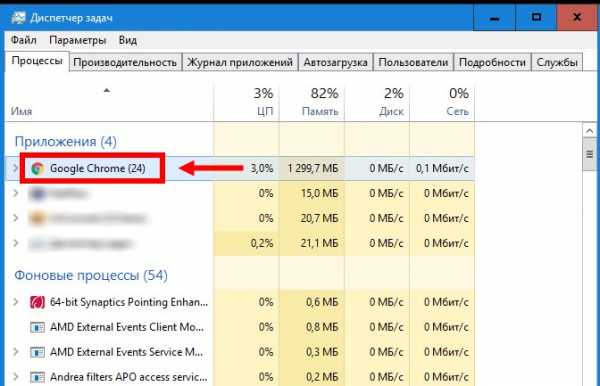Expand the 64-bit Synaptics Pointing Enhancer entry
600x386 pixels.
point(15,302)
